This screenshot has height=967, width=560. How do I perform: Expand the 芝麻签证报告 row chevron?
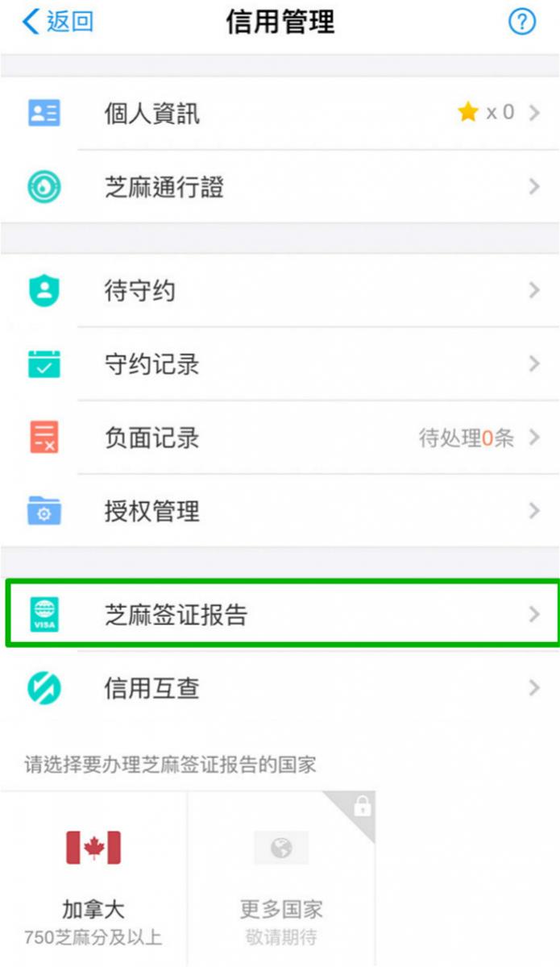(x=534, y=615)
